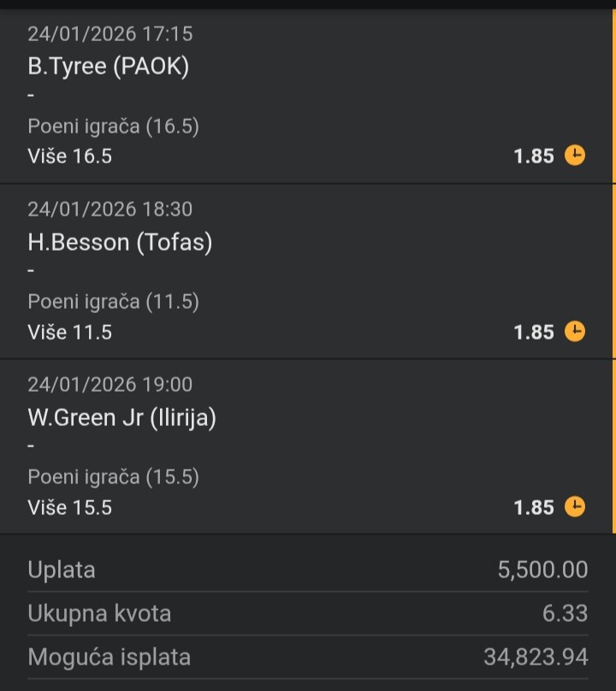Tap the 1.85 odds on the H.Besson bet
The width and height of the screenshot is (616, 691).
point(534,332)
